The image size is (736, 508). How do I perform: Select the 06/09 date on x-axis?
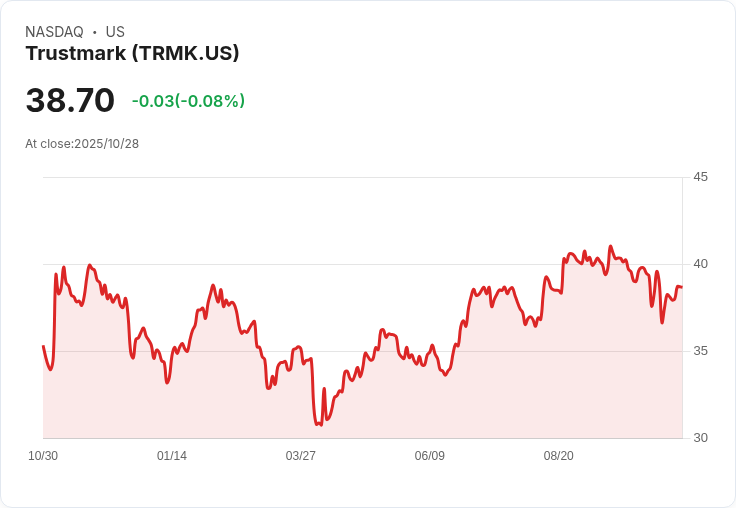point(430,456)
